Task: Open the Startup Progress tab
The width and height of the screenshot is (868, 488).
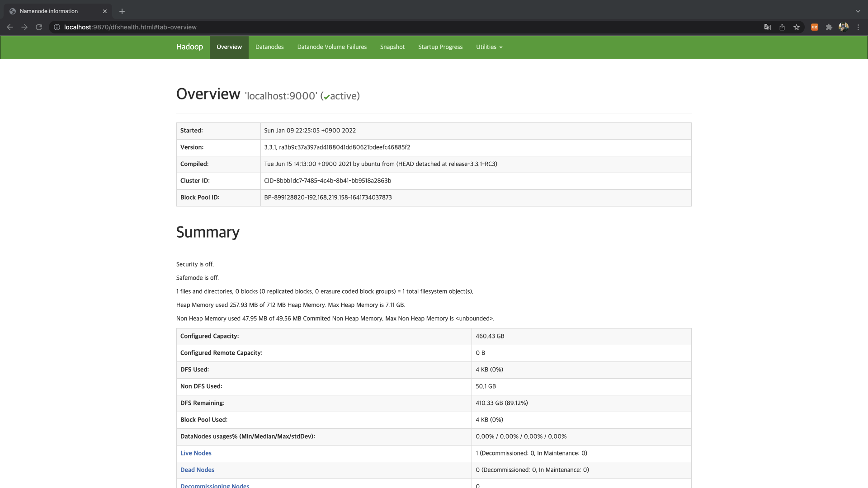Action: 440,47
